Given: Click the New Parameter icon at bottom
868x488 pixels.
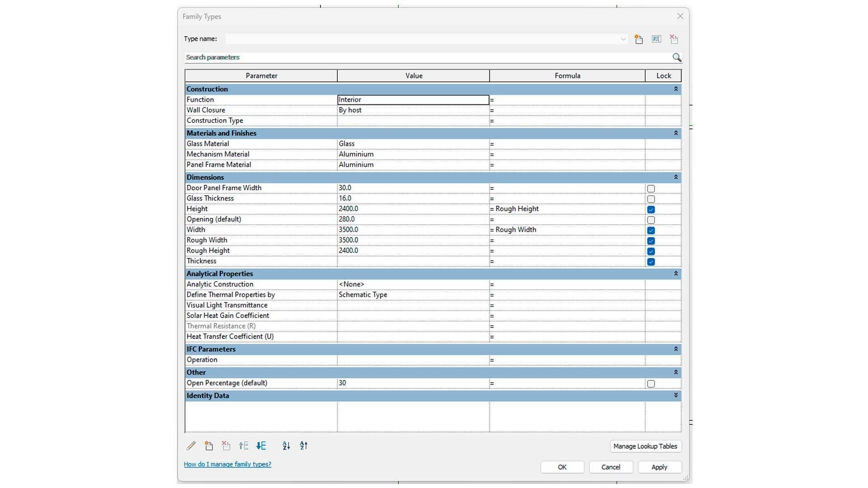Looking at the screenshot, I should point(208,446).
